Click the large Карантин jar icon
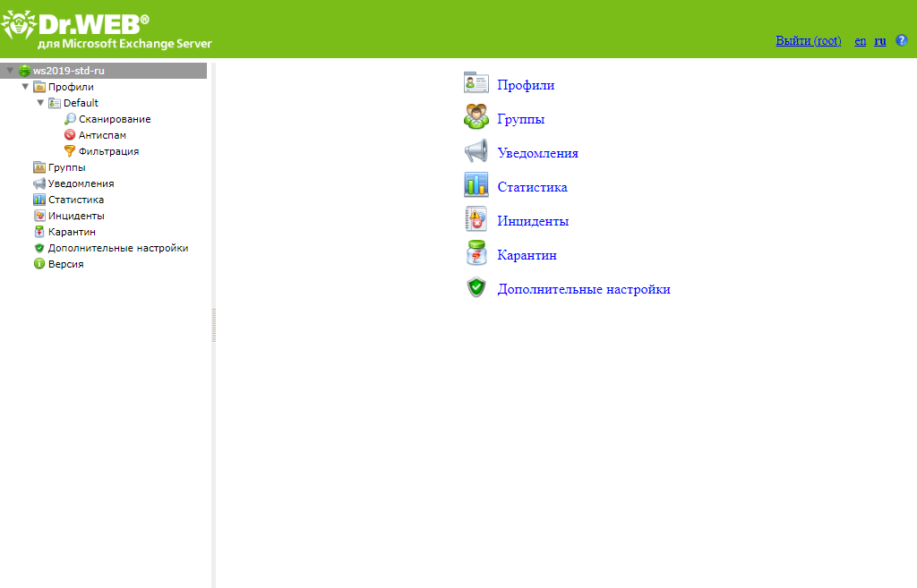 point(476,253)
